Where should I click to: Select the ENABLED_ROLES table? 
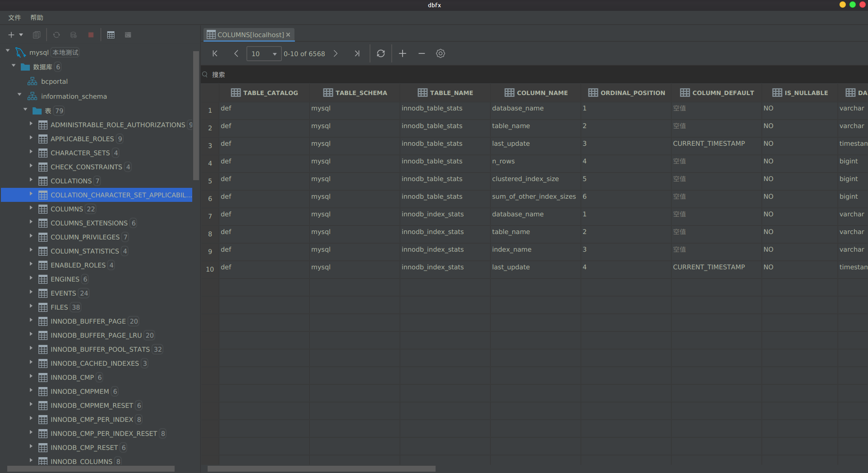(78, 265)
